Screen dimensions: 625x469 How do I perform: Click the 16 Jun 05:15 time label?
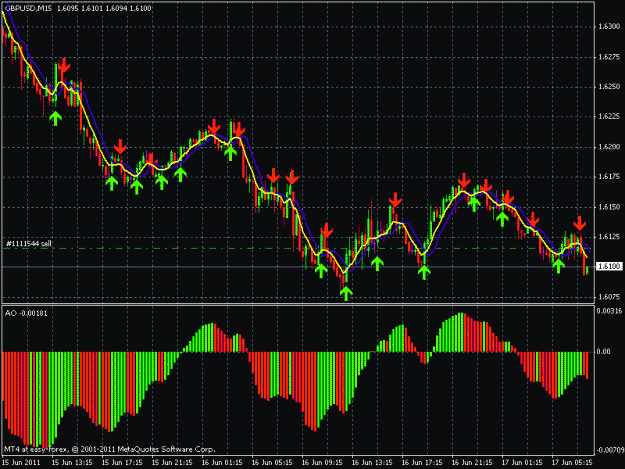click(x=272, y=463)
